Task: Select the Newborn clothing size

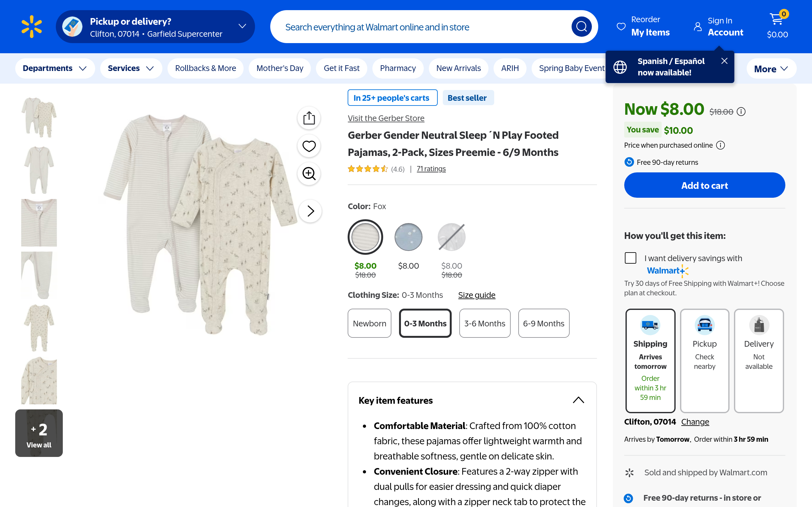Action: (x=370, y=323)
